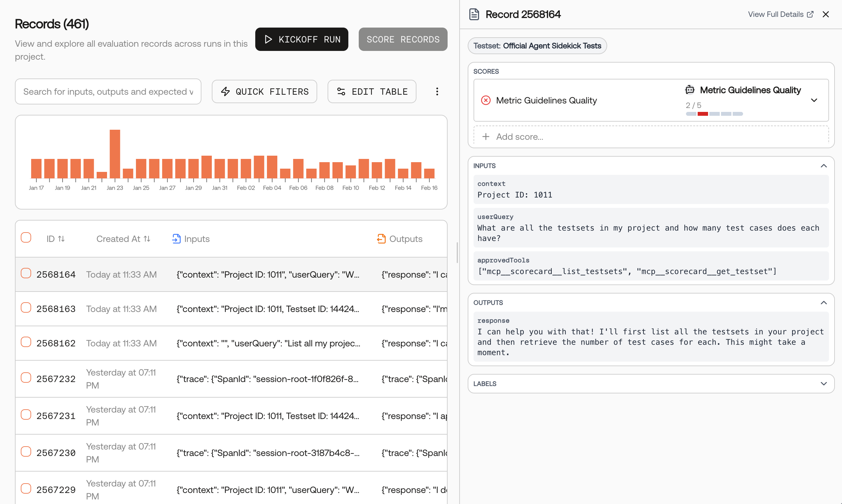Toggle the select-all records checkbox

(x=26, y=237)
